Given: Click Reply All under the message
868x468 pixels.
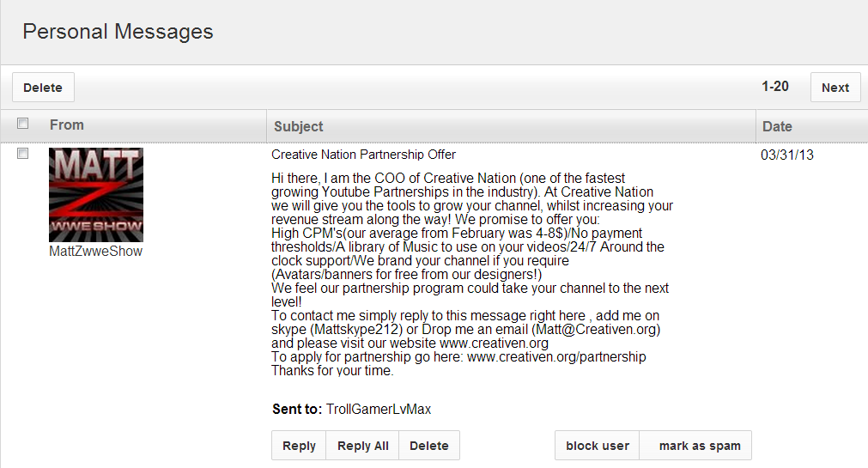Looking at the screenshot, I should pyautogui.click(x=362, y=446).
